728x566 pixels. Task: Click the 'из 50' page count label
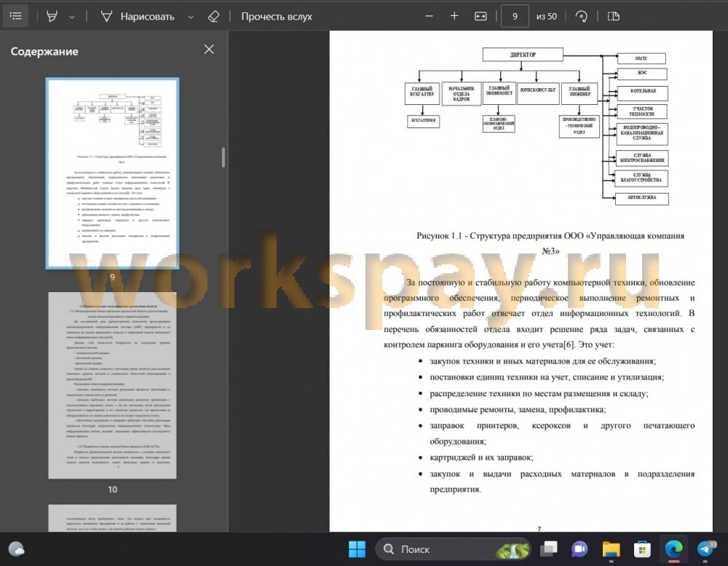(x=547, y=16)
